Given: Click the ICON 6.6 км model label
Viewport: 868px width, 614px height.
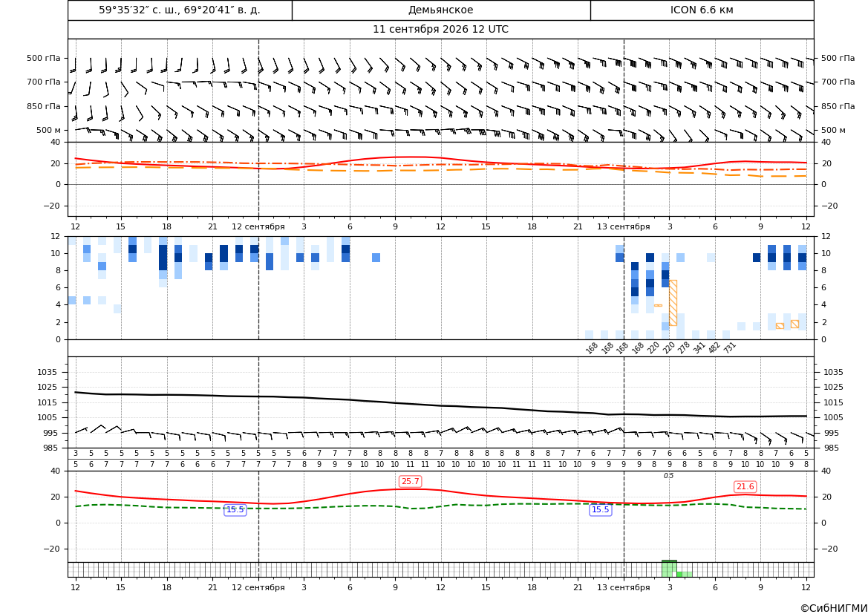Looking at the screenshot, I should 702,10.
